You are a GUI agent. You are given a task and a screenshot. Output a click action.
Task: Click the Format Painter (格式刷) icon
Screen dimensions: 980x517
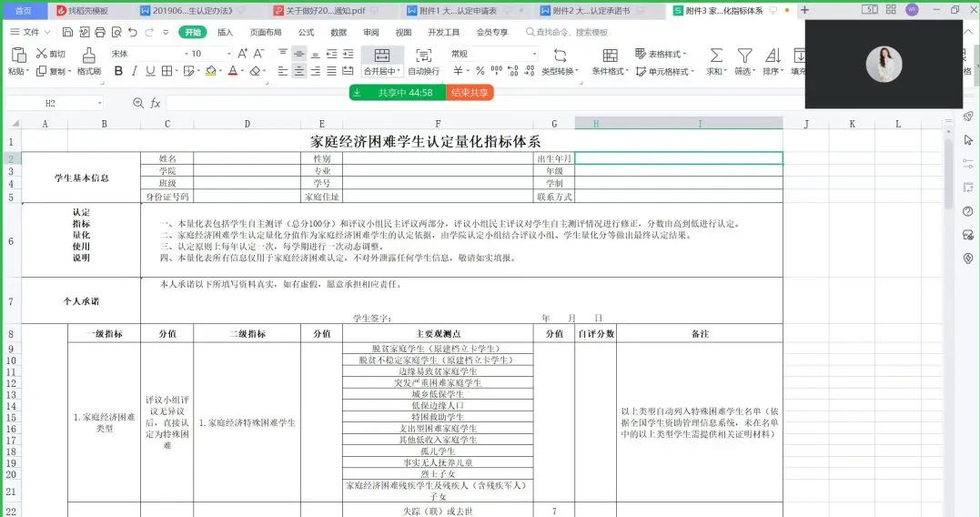88,55
